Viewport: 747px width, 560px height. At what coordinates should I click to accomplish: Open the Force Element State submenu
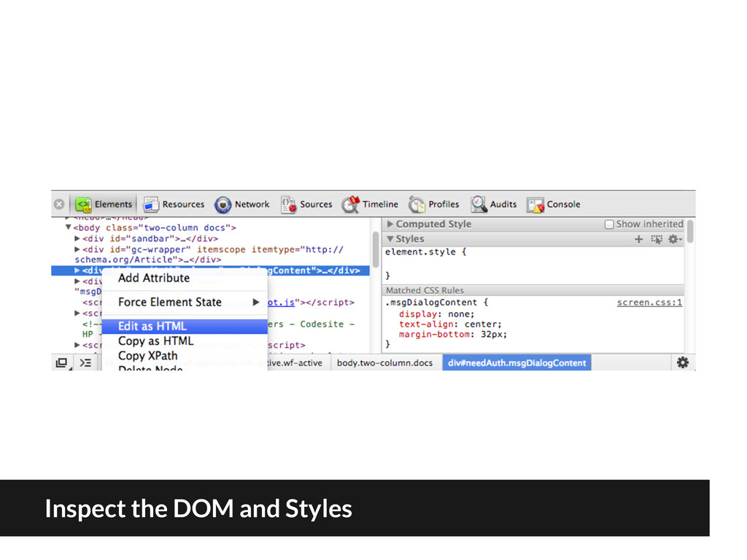tap(185, 303)
